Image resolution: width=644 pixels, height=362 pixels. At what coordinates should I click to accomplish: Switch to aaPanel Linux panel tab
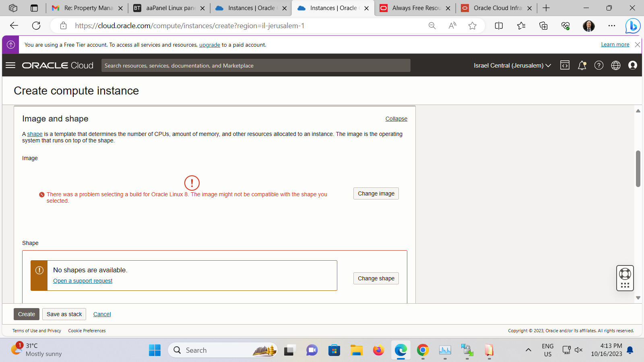(x=169, y=8)
